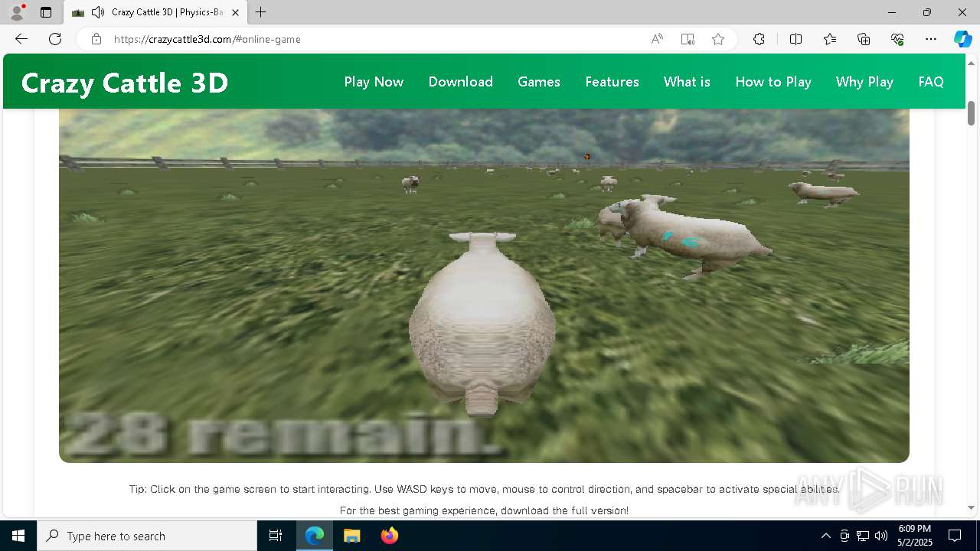Open the tab actions menu icon
Viewport: 980px width, 551px height.
46,12
